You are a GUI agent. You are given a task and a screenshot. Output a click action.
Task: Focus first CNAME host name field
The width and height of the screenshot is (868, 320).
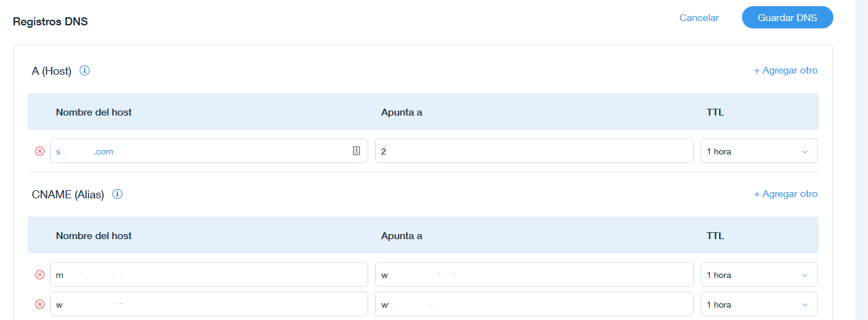209,275
